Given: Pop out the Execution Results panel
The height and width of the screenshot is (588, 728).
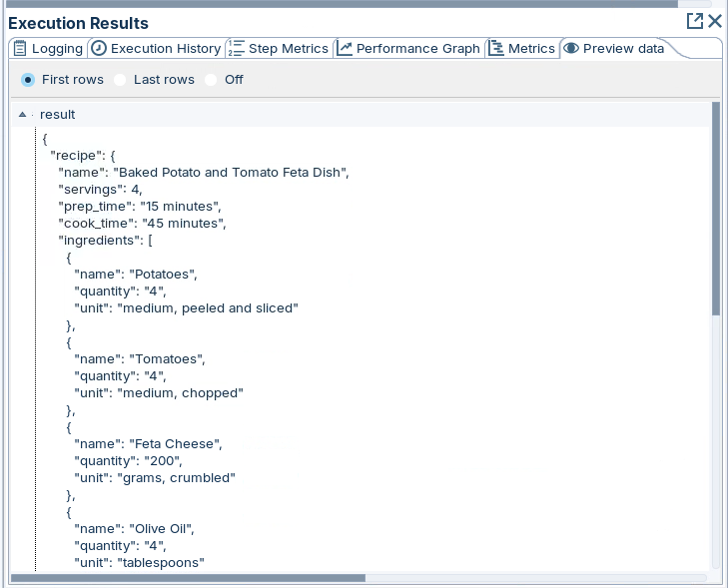Looking at the screenshot, I should (695, 21).
